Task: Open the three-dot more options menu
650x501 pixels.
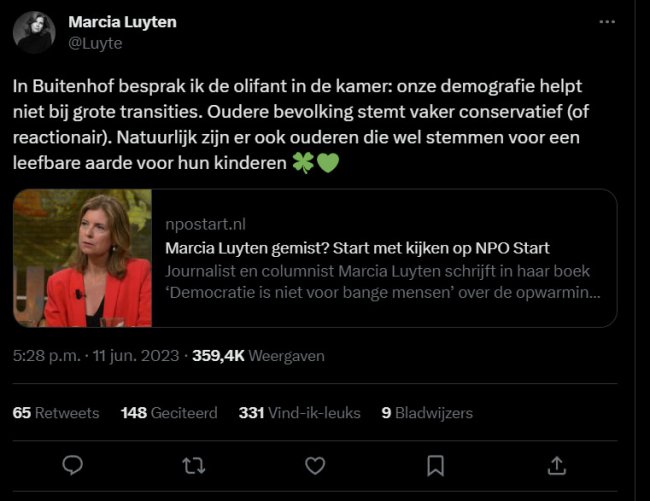Action: pyautogui.click(x=608, y=21)
